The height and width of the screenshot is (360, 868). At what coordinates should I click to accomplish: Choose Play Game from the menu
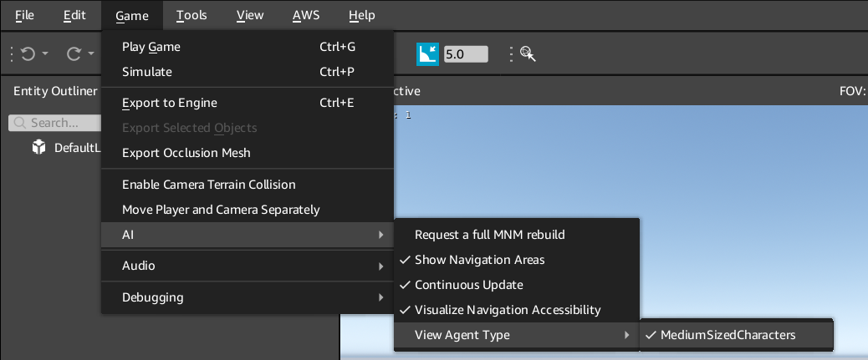click(248, 47)
